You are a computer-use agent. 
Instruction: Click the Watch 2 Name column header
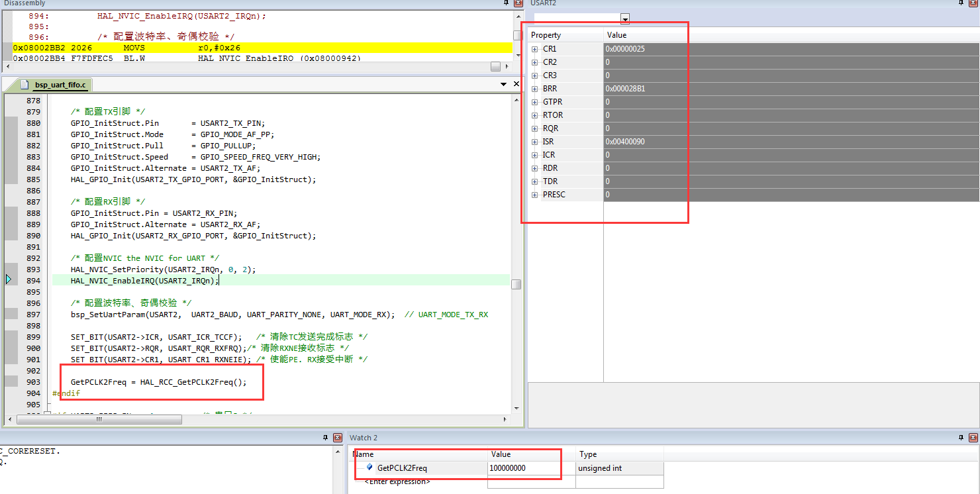click(418, 454)
